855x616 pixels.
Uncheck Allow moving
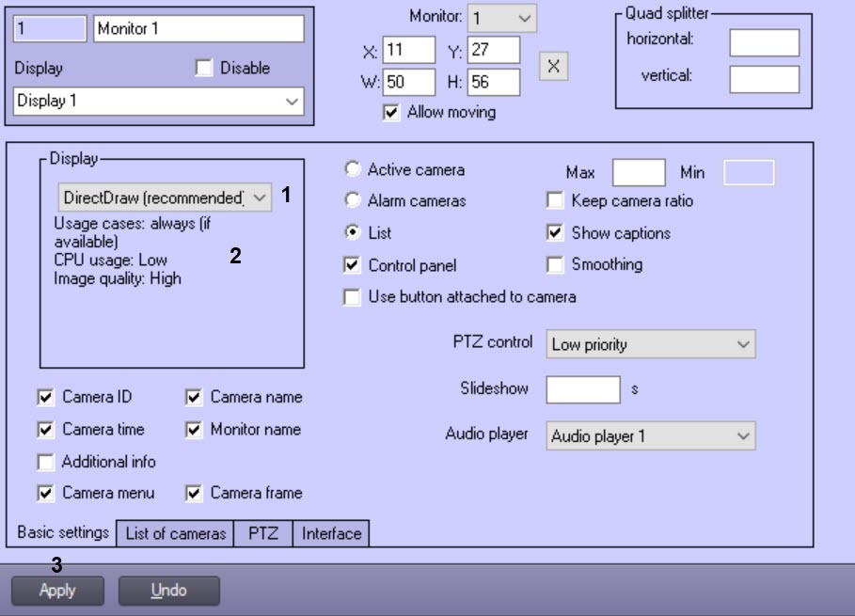tap(391, 112)
